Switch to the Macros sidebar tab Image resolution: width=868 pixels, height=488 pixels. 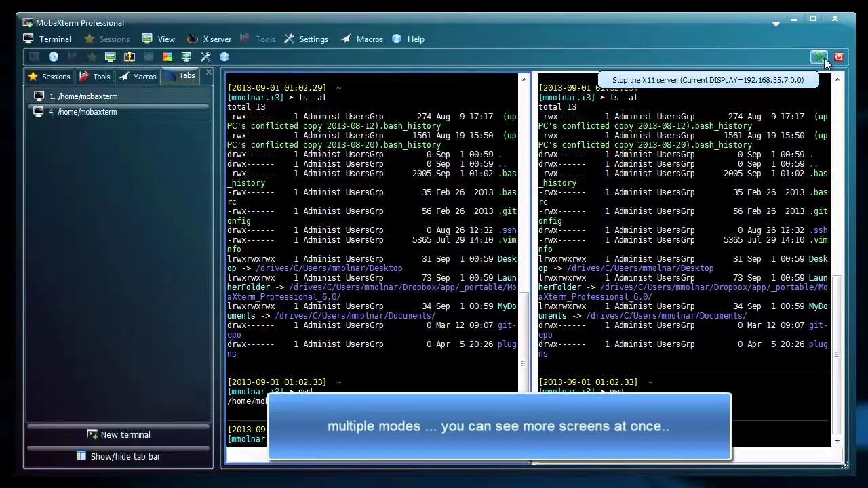pos(138,77)
